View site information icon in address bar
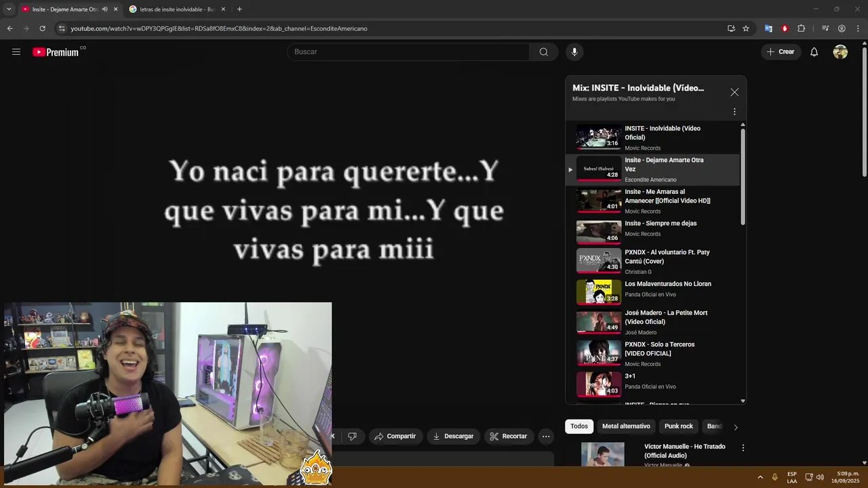 point(62,28)
